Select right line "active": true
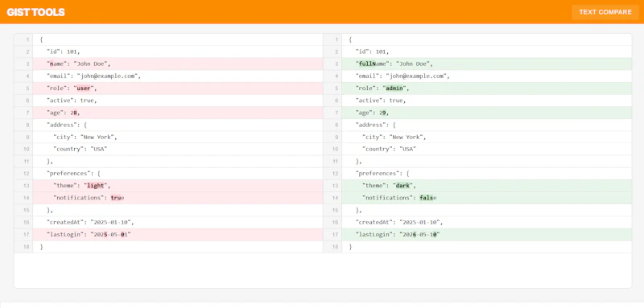The height and width of the screenshot is (308, 644). 487,101
